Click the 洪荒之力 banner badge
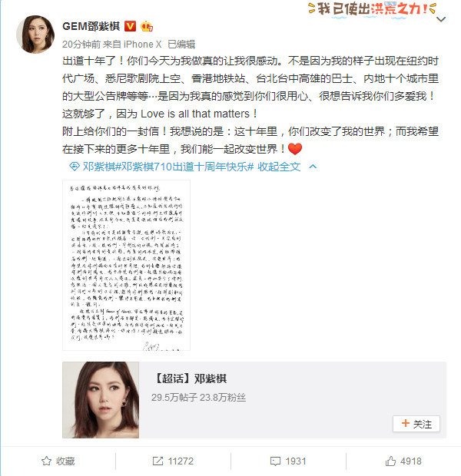The height and width of the screenshot is (476, 461). [373, 9]
